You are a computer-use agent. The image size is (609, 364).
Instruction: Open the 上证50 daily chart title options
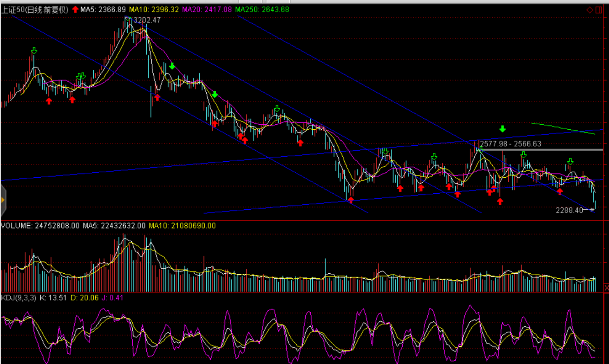[35, 9]
